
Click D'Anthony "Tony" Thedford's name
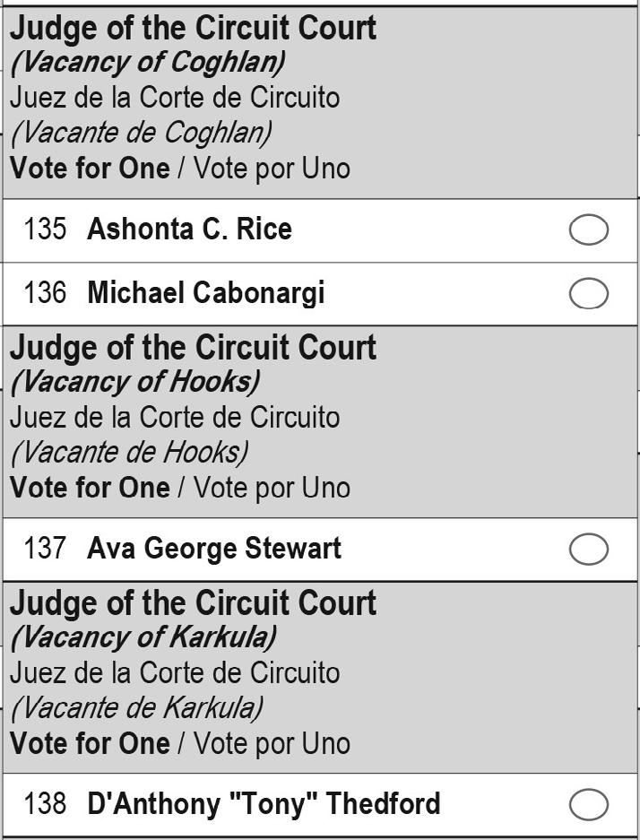click(x=264, y=804)
